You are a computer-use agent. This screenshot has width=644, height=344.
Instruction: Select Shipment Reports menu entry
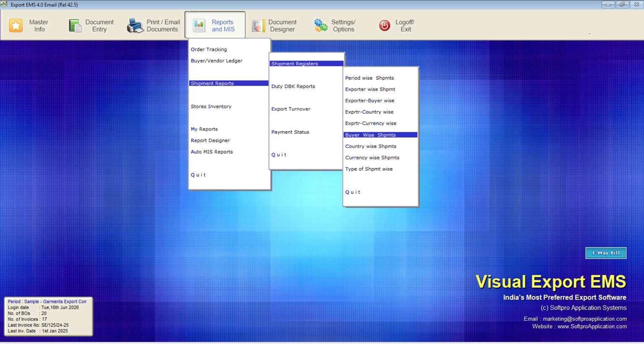(229, 83)
